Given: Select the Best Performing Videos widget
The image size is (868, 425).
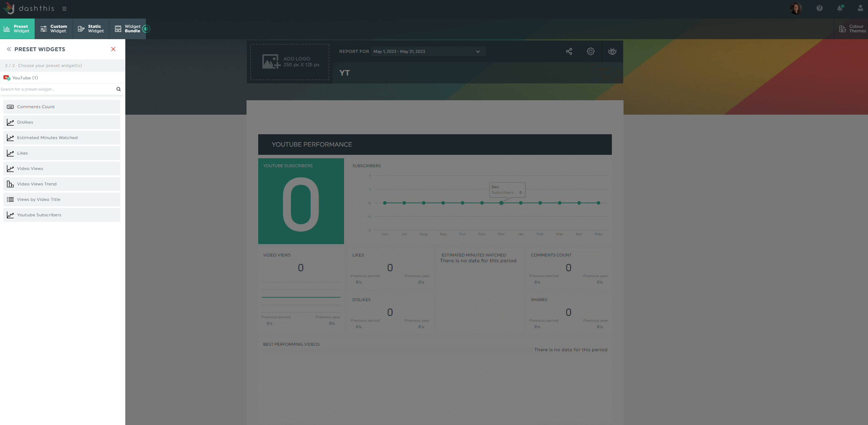Looking at the screenshot, I should (435, 381).
